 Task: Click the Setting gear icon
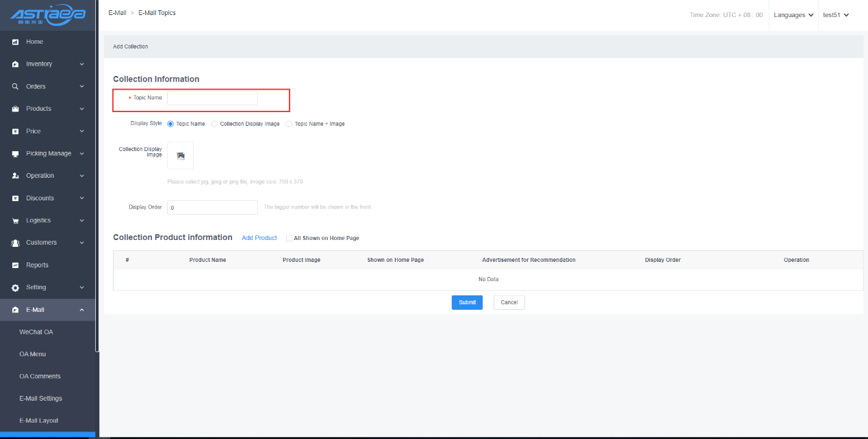pyautogui.click(x=15, y=288)
